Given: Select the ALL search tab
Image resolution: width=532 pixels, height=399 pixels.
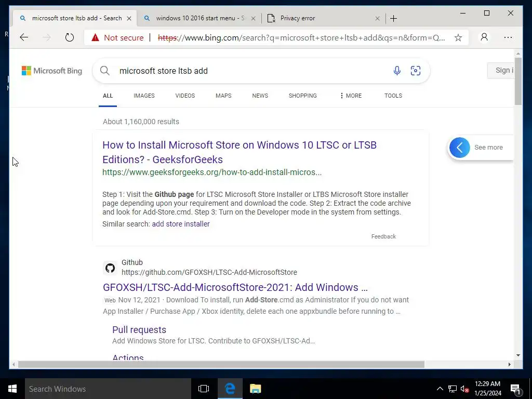Looking at the screenshot, I should pyautogui.click(x=108, y=96).
